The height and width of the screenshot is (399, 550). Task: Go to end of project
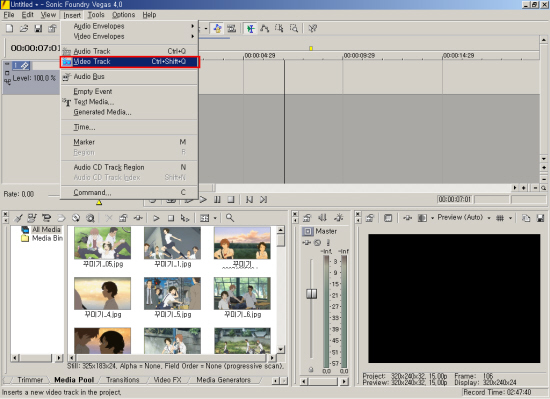[x=263, y=200]
